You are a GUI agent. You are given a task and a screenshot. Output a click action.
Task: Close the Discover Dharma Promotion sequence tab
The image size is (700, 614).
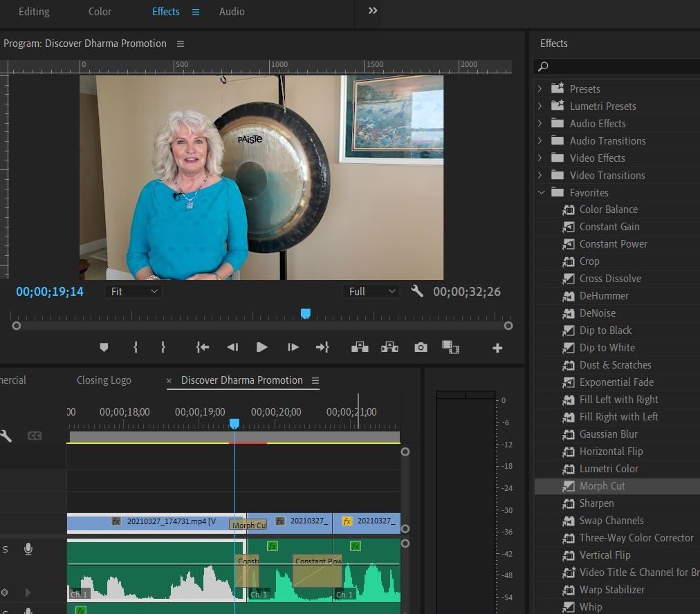[169, 380]
